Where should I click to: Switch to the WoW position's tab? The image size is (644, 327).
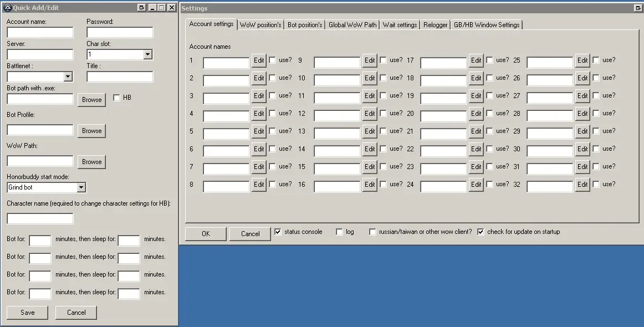point(260,25)
